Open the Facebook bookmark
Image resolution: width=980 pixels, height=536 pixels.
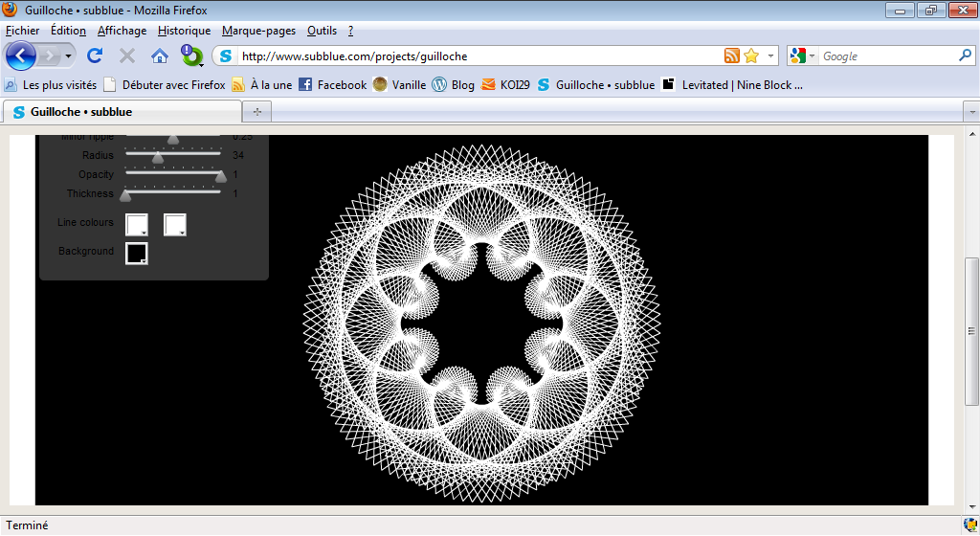pyautogui.click(x=332, y=84)
